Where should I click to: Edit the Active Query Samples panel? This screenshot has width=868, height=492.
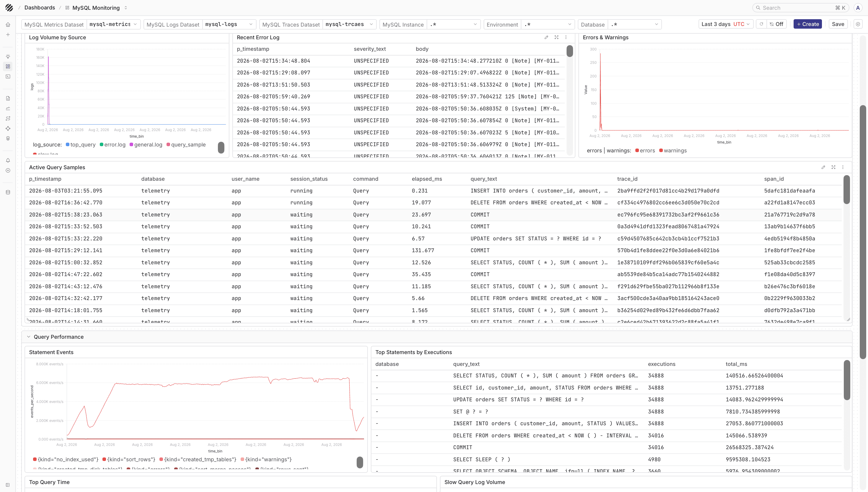(823, 167)
